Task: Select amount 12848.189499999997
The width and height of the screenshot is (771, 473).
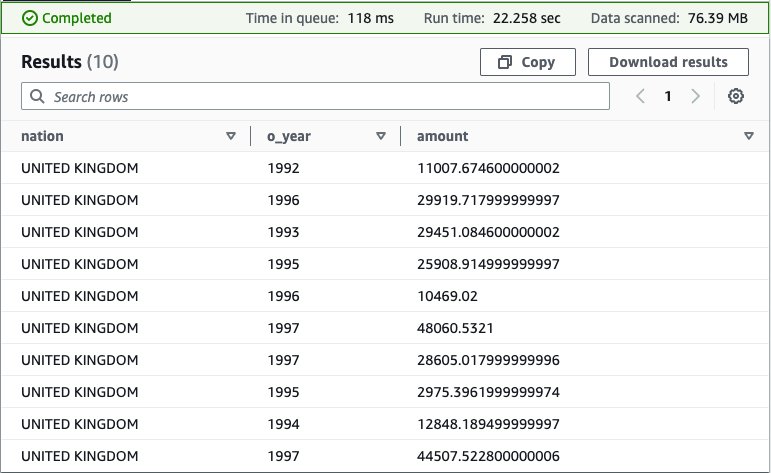Action: [488, 424]
